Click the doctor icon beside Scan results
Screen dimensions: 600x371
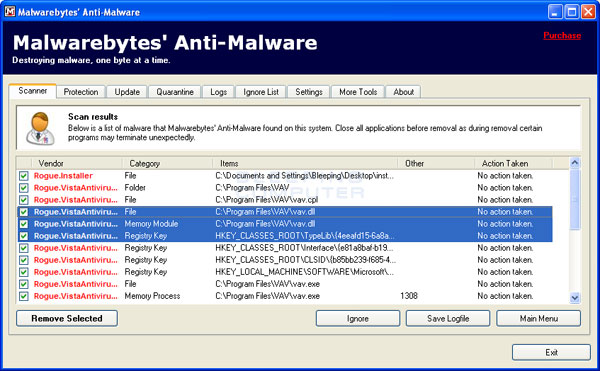pos(40,129)
